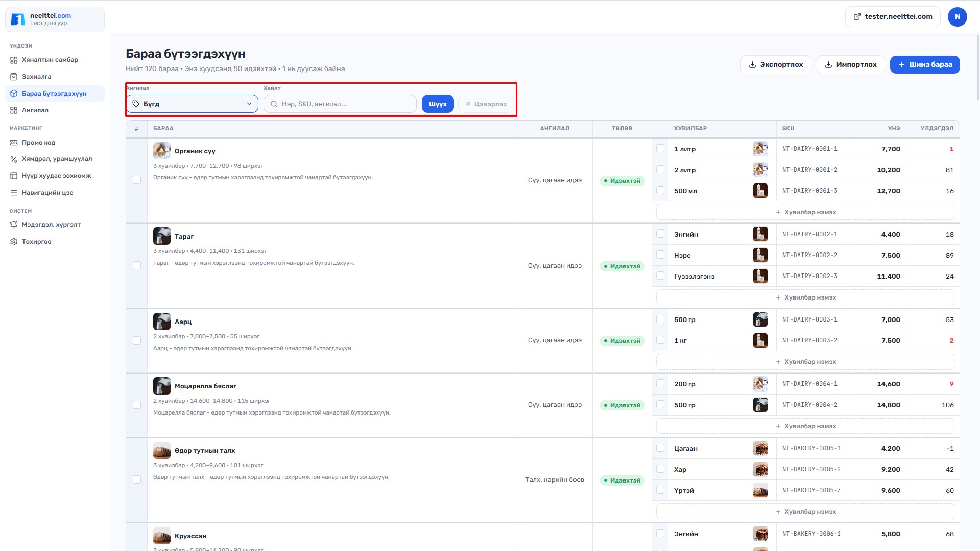Click the Навигацийн цэс menu icon
980x551 pixels.
point(14,193)
